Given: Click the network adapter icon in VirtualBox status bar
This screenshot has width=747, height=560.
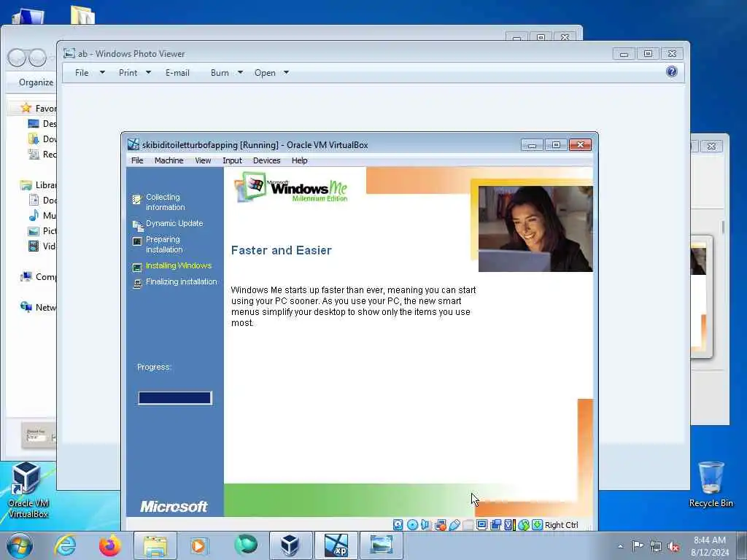Looking at the screenshot, I should pos(440,525).
